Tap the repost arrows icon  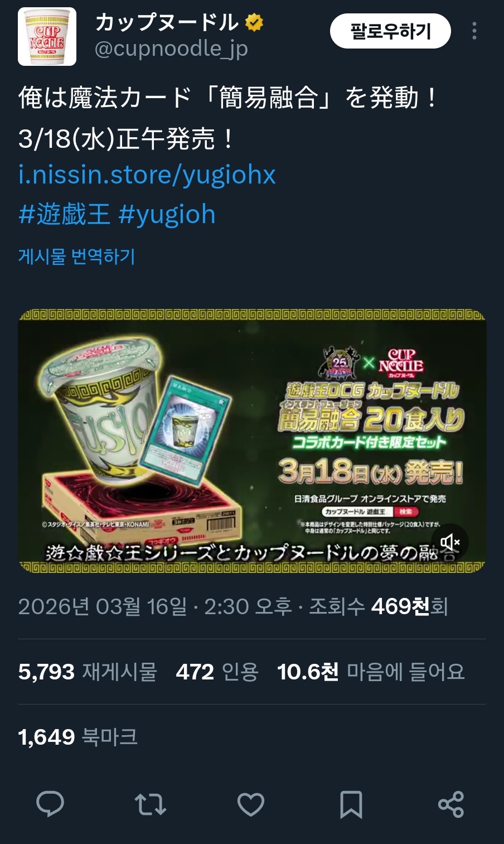click(151, 804)
